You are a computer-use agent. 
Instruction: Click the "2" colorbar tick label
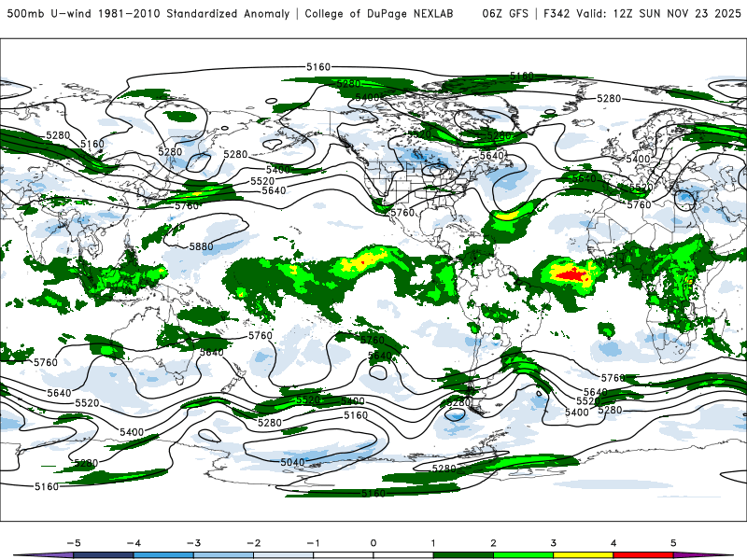point(494,543)
